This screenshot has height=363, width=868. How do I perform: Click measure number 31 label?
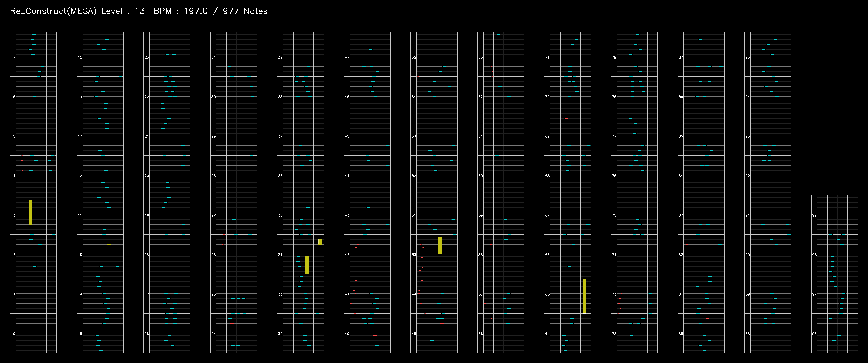coord(214,57)
